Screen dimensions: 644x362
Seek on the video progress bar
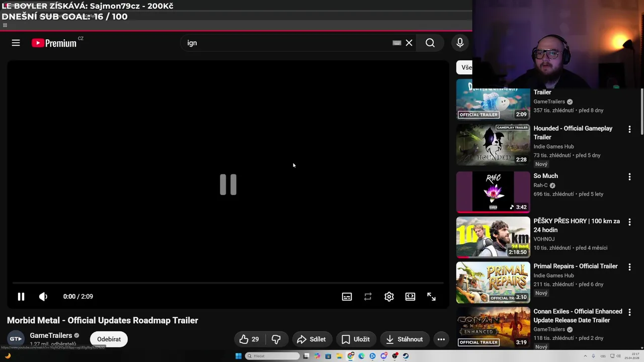click(228, 283)
